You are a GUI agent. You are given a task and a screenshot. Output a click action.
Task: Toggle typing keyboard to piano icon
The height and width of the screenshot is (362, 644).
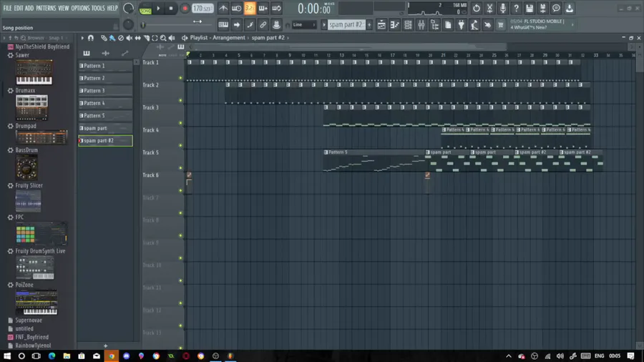223,25
